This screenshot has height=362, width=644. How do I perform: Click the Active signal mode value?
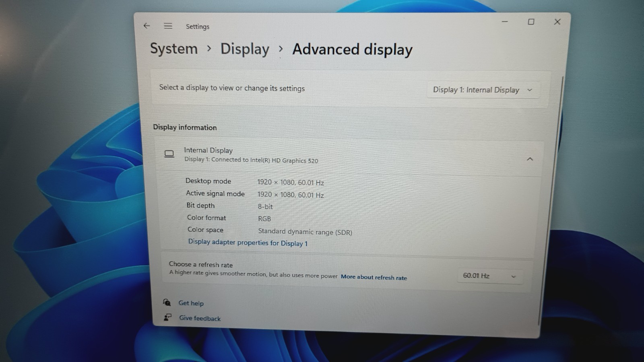(291, 195)
